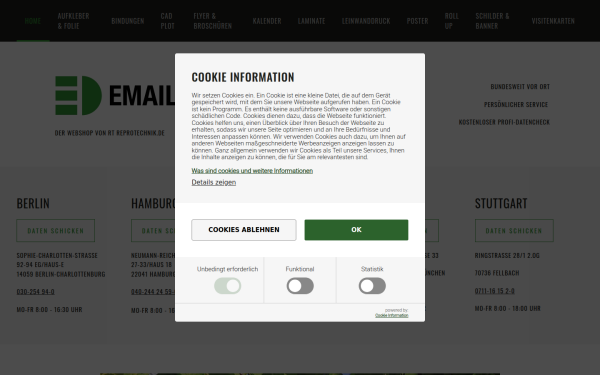The height and width of the screenshot is (375, 600).
Task: Click the Berlin heading
Action: (x=33, y=203)
